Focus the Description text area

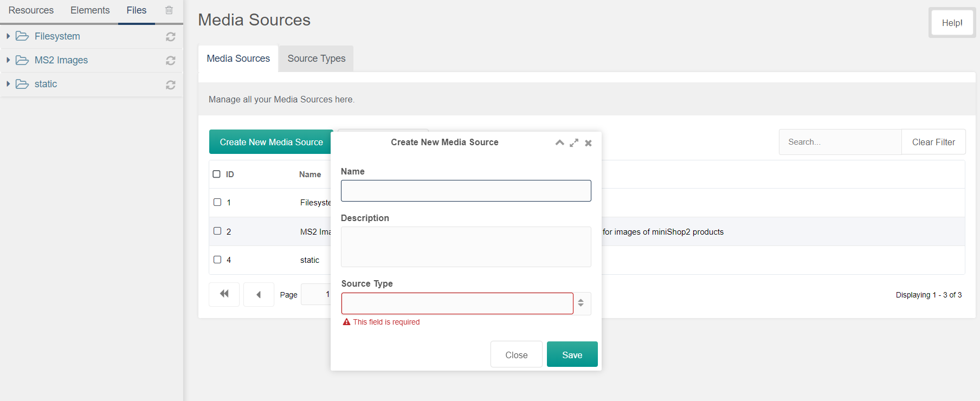pyautogui.click(x=466, y=247)
